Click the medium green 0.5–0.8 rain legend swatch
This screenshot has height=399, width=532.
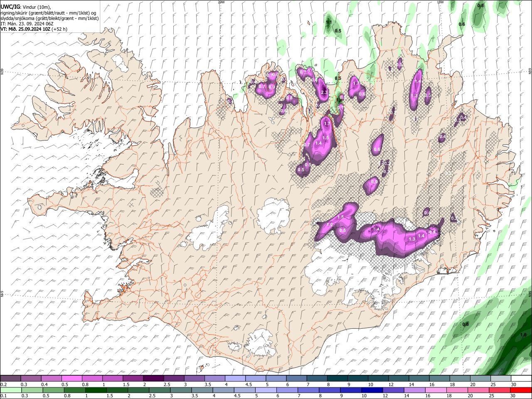point(53,390)
